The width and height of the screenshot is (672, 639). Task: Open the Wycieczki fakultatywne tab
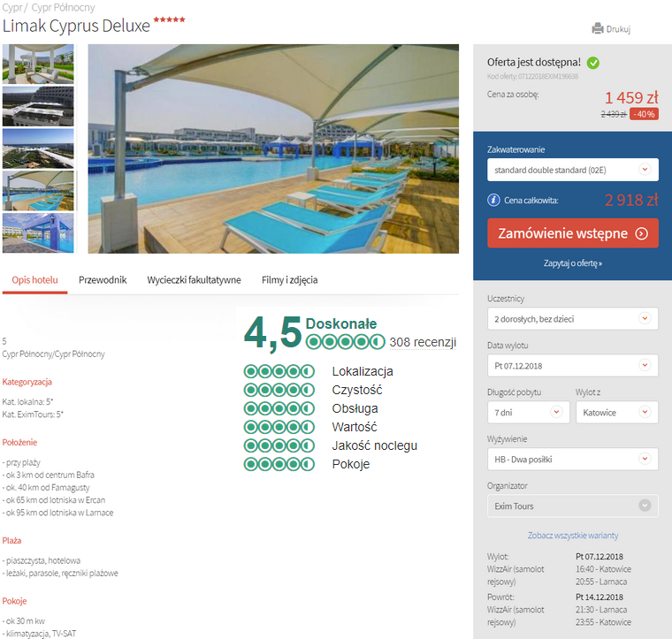tap(194, 280)
